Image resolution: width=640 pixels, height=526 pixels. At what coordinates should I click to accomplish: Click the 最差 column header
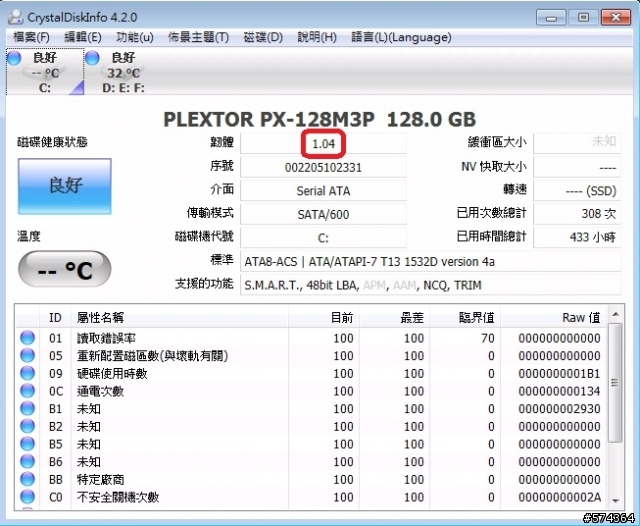click(x=394, y=317)
